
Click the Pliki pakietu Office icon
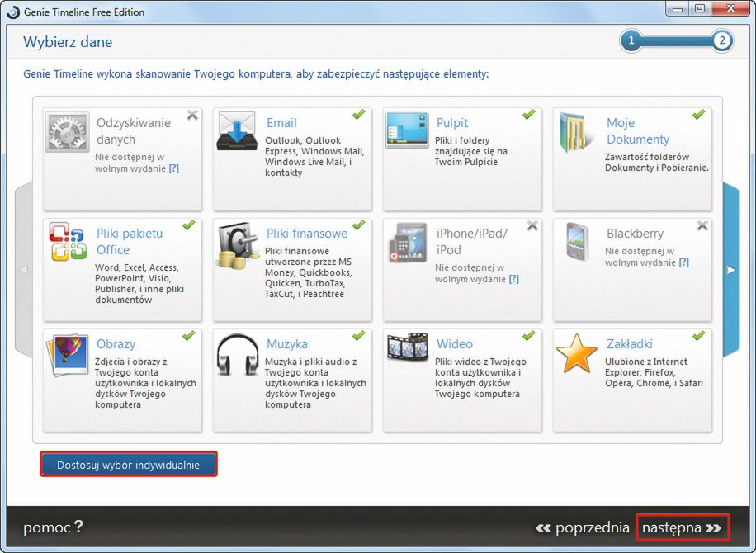point(67,242)
